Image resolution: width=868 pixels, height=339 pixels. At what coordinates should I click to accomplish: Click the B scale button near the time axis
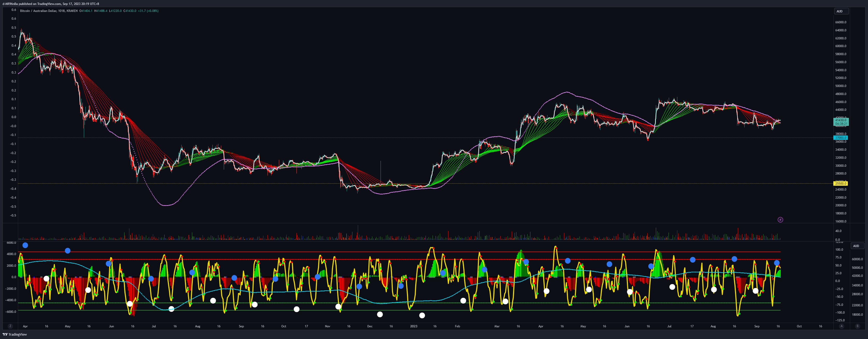pos(858,326)
